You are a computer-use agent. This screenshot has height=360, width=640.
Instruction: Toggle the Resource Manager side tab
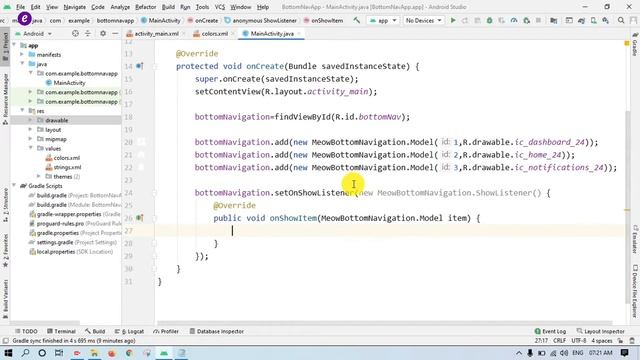(x=5, y=99)
